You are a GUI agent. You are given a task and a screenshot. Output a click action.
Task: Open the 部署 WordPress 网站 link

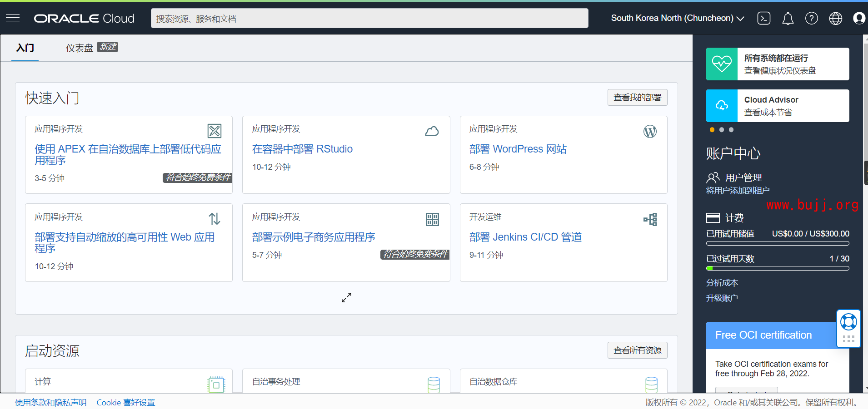pyautogui.click(x=518, y=149)
